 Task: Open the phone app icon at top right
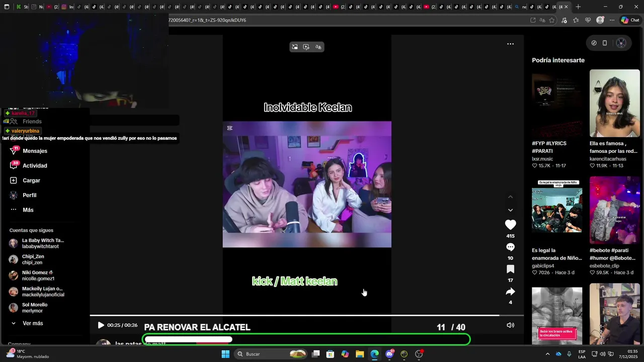tap(605, 43)
